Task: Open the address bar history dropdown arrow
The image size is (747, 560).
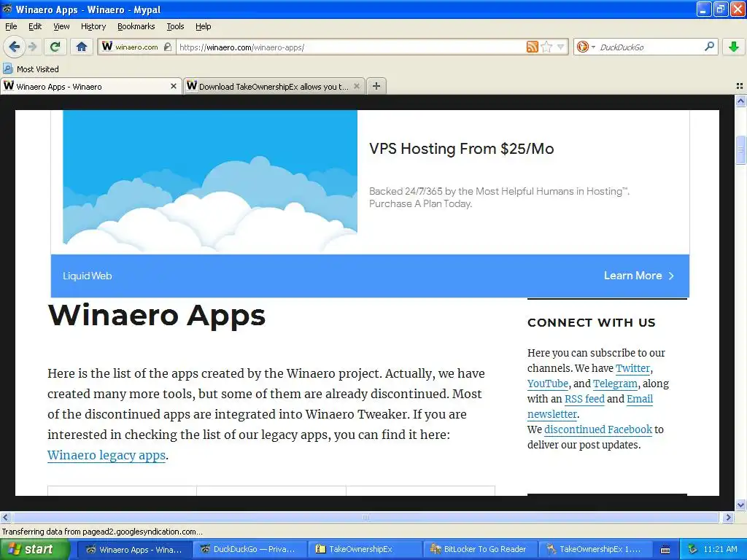Action: pos(561,47)
